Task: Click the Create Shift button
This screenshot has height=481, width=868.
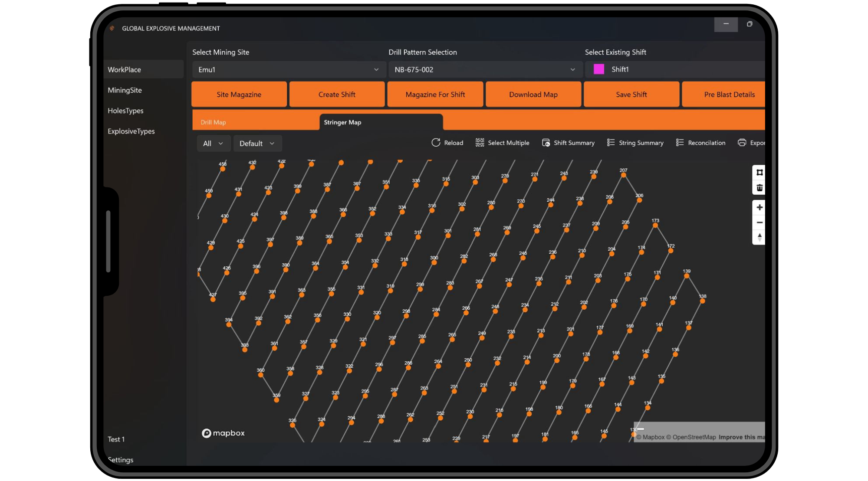Action: click(x=337, y=94)
